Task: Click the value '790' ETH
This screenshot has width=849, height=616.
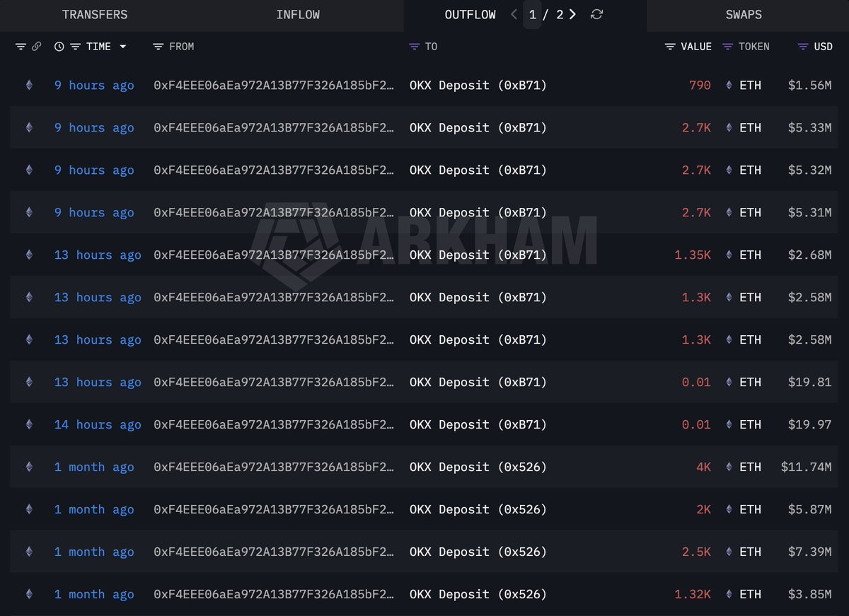Action: [x=700, y=85]
